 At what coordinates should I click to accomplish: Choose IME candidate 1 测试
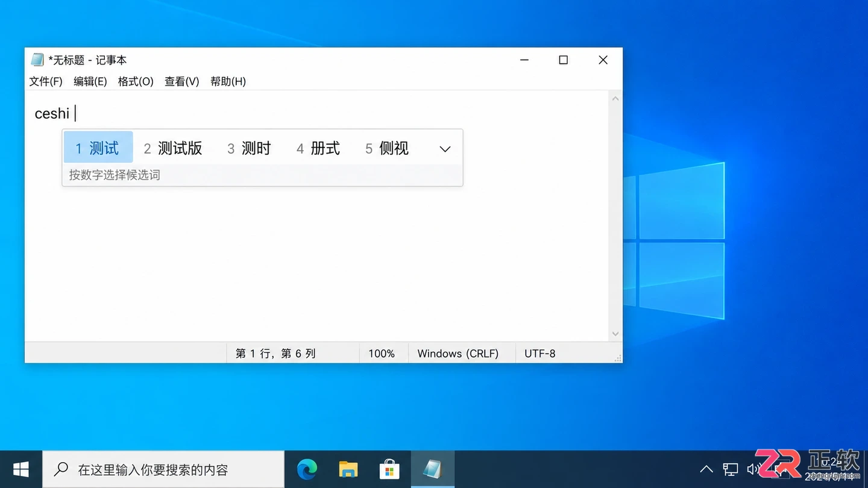[x=98, y=148]
